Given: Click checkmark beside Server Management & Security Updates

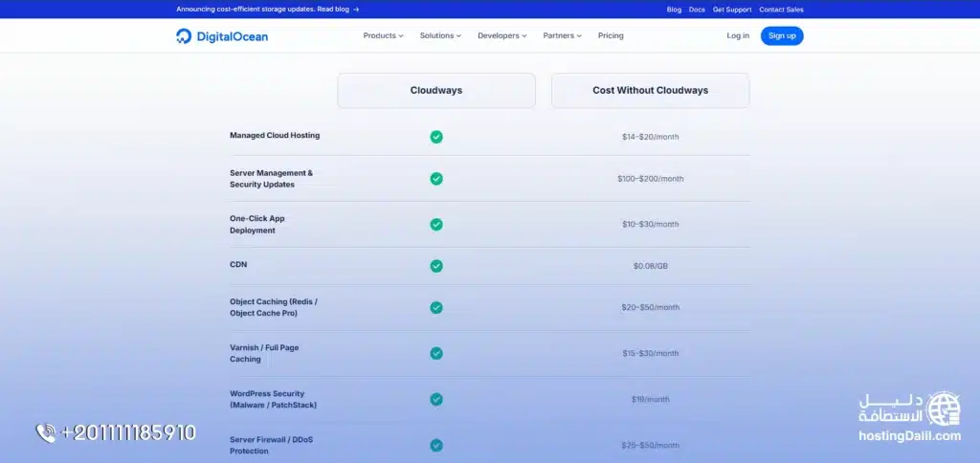Looking at the screenshot, I should click(x=436, y=179).
